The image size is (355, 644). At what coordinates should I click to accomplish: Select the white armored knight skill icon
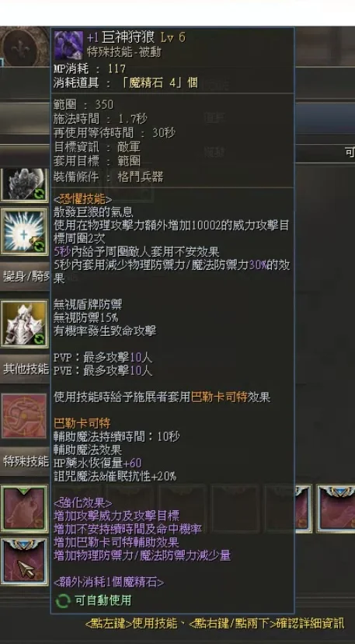tap(24, 324)
